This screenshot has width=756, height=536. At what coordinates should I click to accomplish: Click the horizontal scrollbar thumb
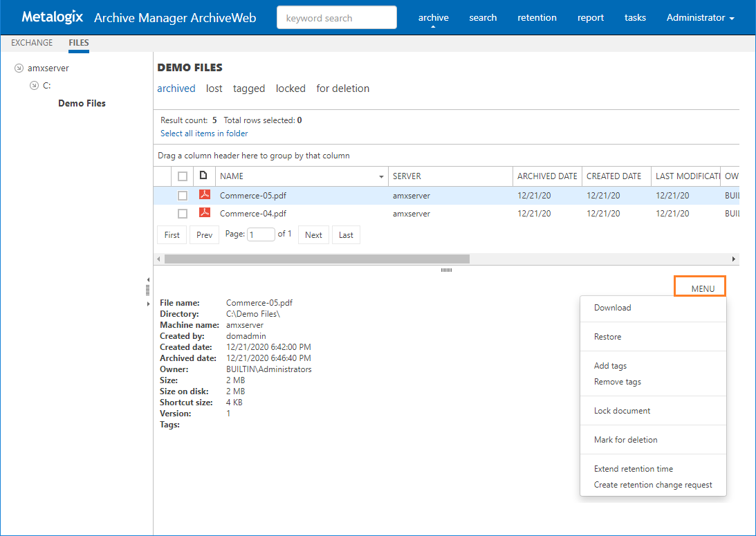[x=317, y=259]
